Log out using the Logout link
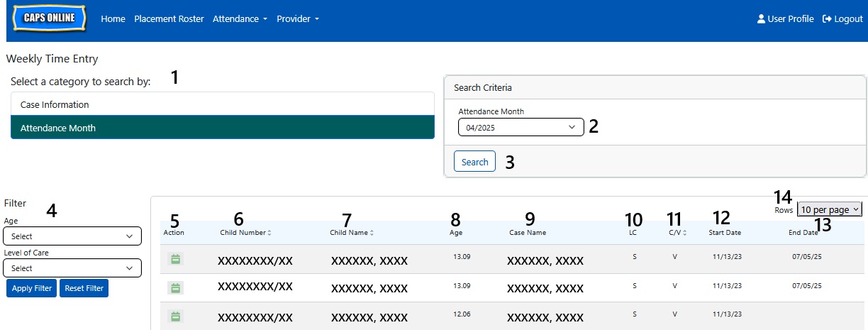 [x=842, y=19]
